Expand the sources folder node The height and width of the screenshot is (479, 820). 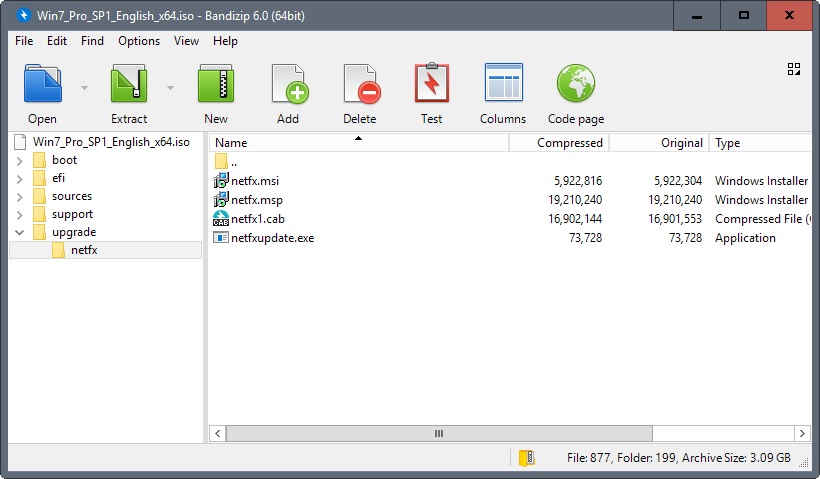click(20, 197)
